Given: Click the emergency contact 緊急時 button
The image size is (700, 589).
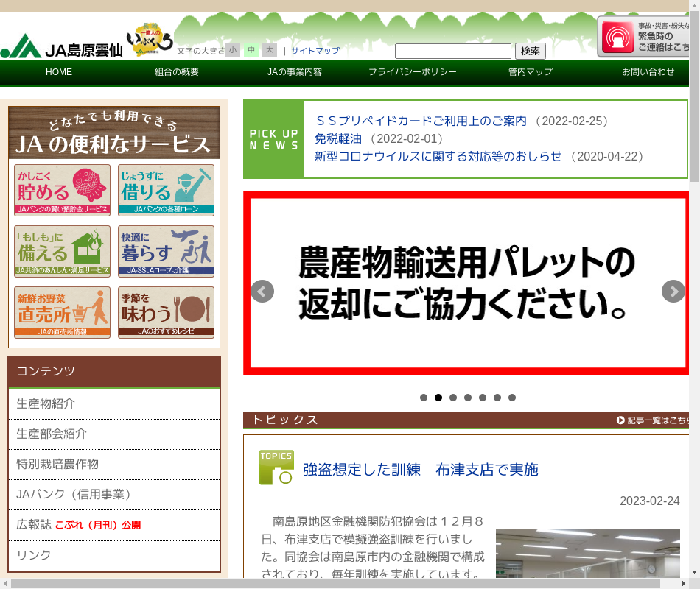Looking at the screenshot, I should (x=645, y=36).
